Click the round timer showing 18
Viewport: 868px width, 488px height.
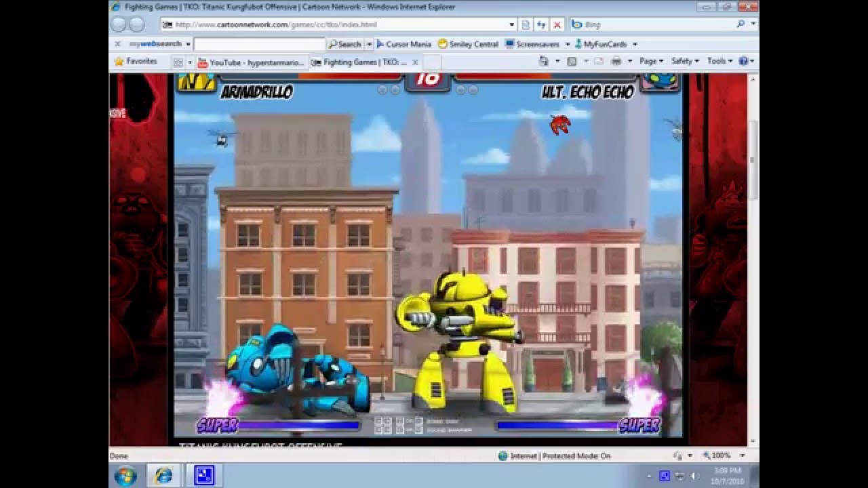[428, 80]
